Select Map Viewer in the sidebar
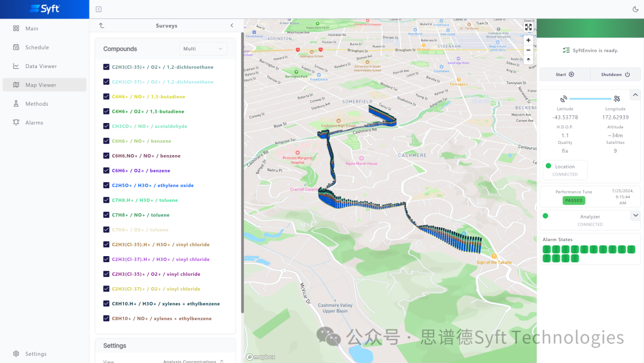Image resolution: width=644 pixels, height=363 pixels. tap(44, 85)
